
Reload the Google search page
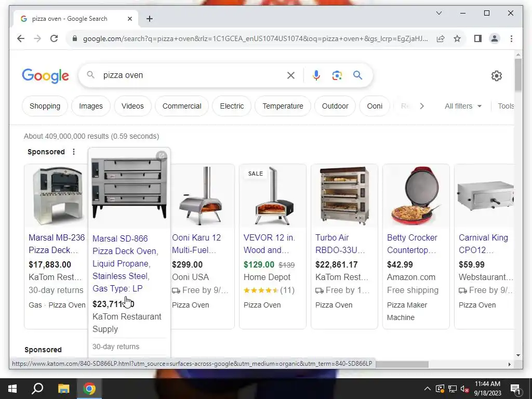pos(54,38)
